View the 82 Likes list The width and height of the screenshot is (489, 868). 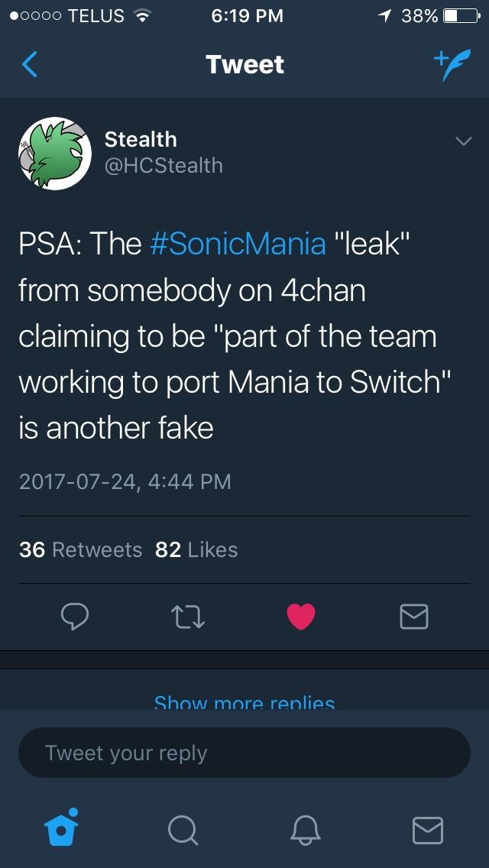[x=196, y=549]
